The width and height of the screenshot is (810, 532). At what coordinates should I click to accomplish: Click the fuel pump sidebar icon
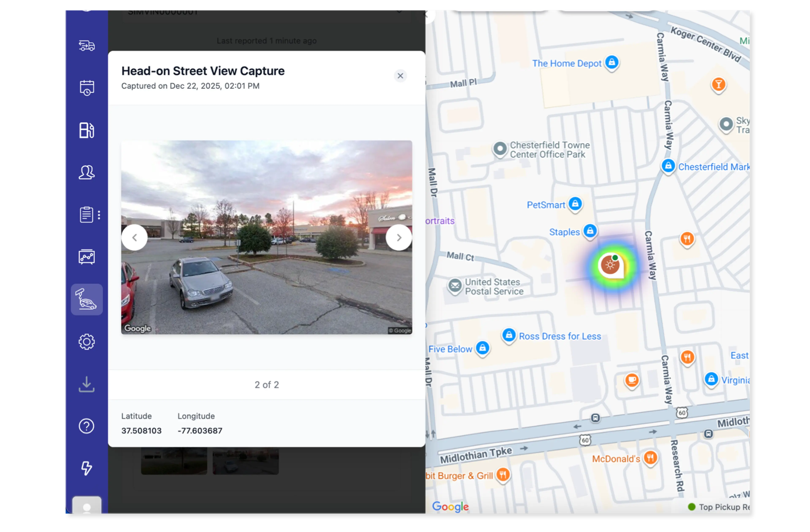tap(87, 130)
